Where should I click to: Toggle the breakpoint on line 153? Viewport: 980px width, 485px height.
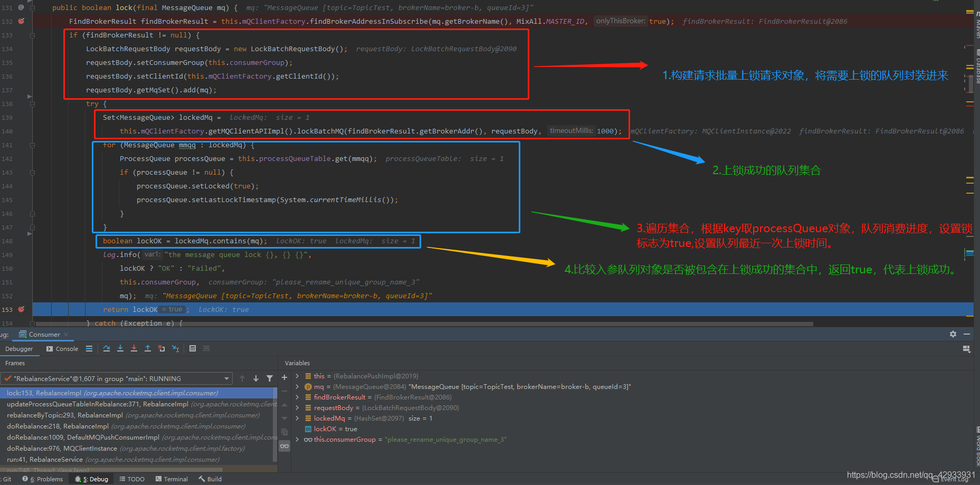21,309
